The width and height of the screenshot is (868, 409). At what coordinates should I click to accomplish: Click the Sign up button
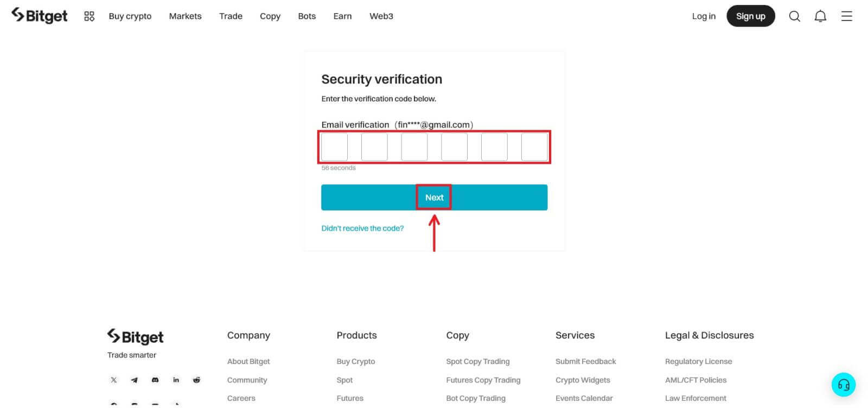(750, 16)
